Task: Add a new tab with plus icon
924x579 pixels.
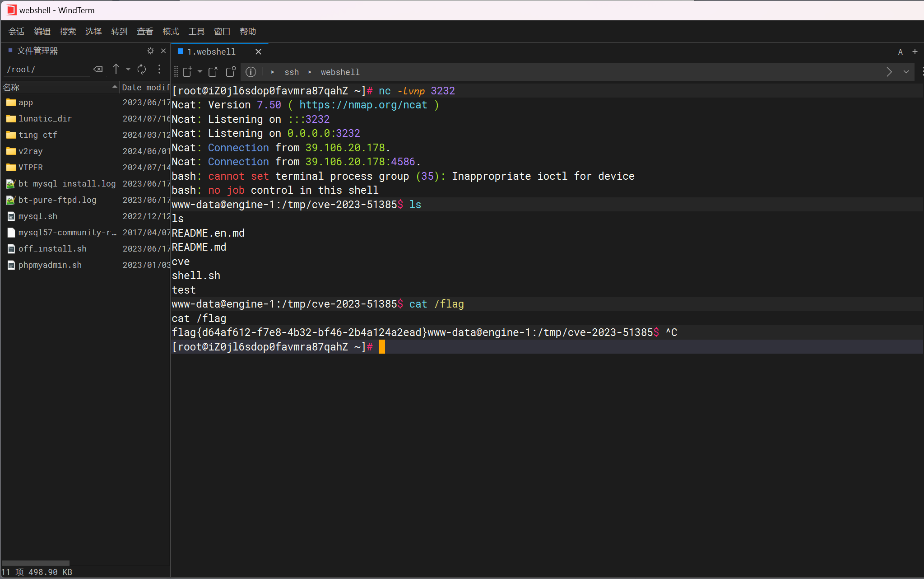Action: 915,51
